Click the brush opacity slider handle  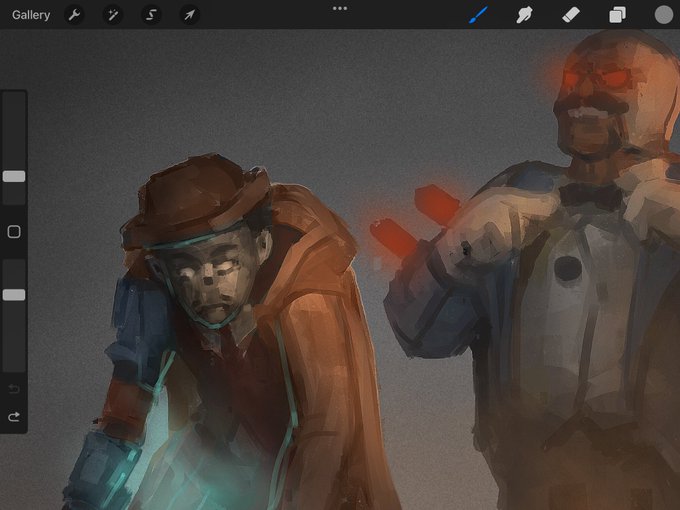[14, 295]
